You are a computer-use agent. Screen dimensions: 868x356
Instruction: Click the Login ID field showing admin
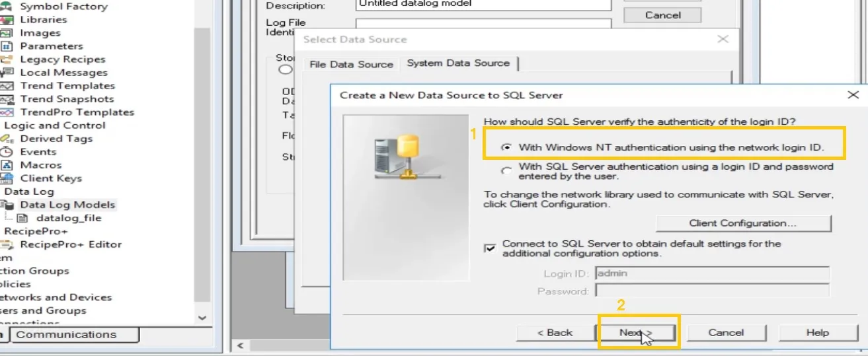pyautogui.click(x=712, y=273)
